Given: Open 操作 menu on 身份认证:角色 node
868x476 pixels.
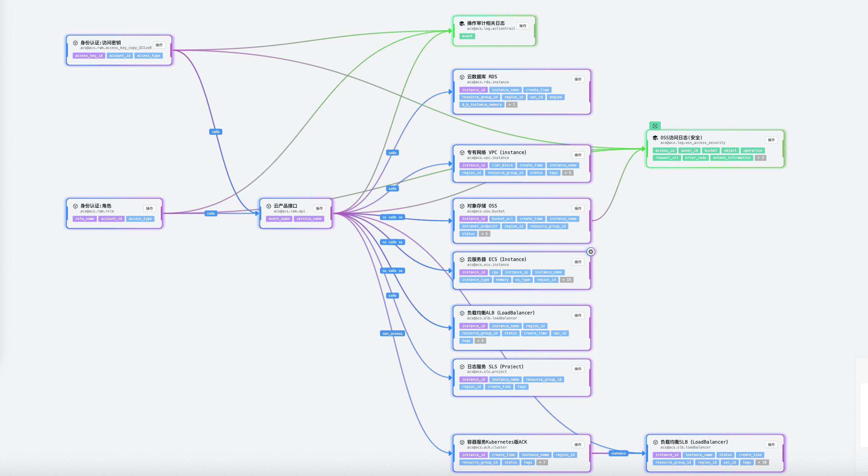Looking at the screenshot, I should (150, 209).
